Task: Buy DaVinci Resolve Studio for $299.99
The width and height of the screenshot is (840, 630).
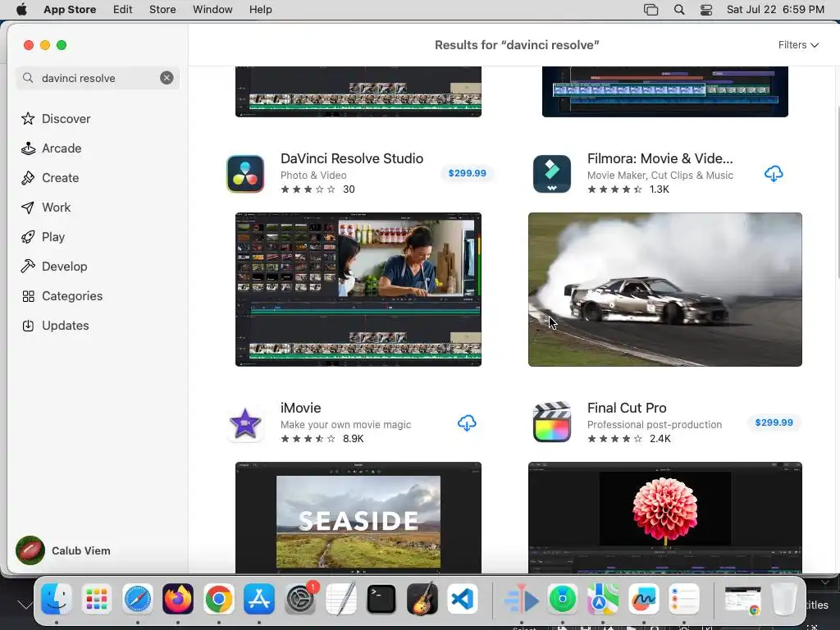Action: (x=467, y=173)
